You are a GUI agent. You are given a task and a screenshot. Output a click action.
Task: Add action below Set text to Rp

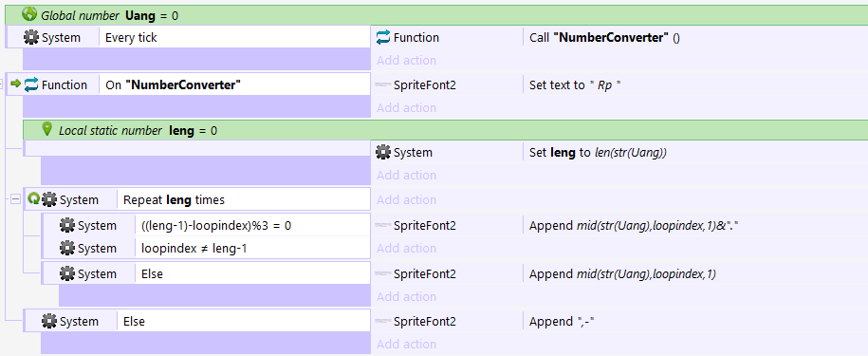406,107
